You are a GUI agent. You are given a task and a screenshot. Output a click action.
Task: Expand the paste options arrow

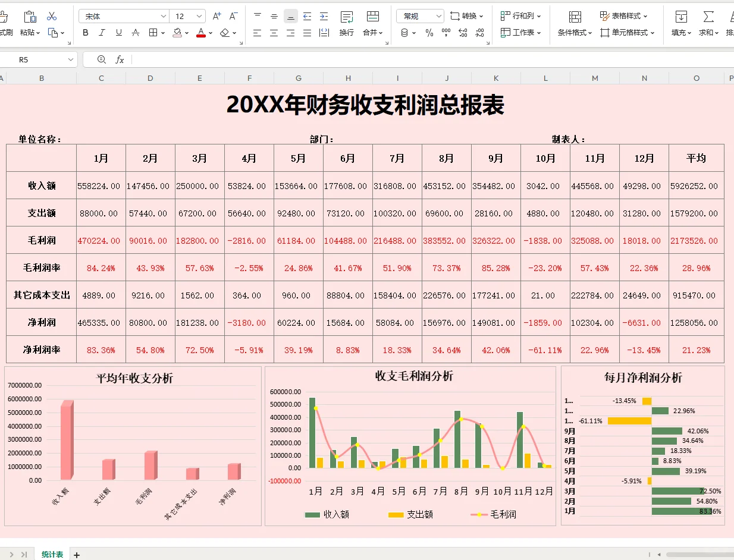(x=37, y=33)
